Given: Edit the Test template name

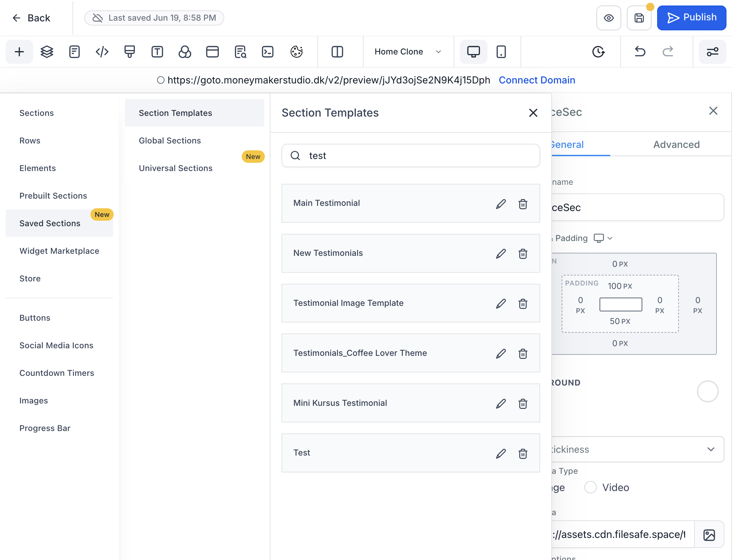Looking at the screenshot, I should click(x=501, y=453).
